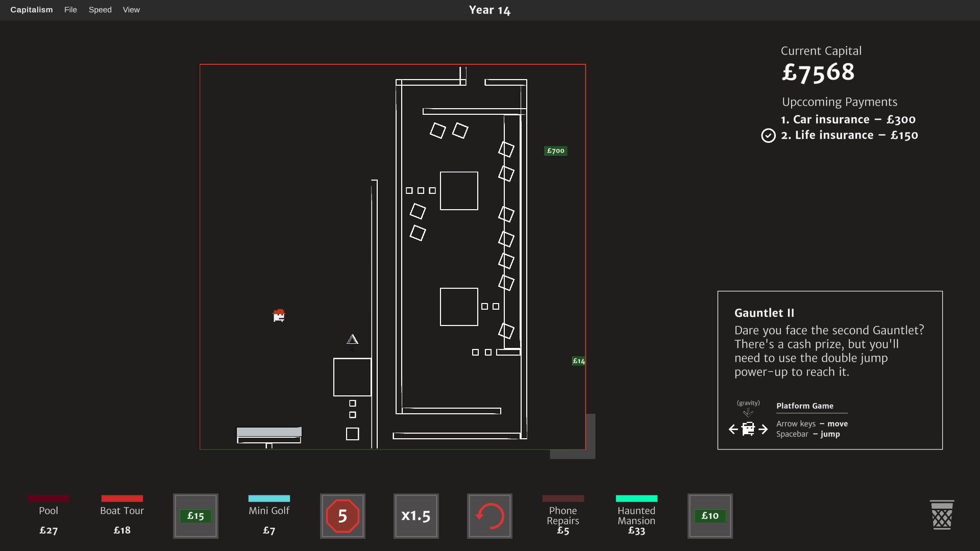This screenshot has height=551, width=980.
Task: Select the Car insurance payment entry
Action: click(x=848, y=119)
